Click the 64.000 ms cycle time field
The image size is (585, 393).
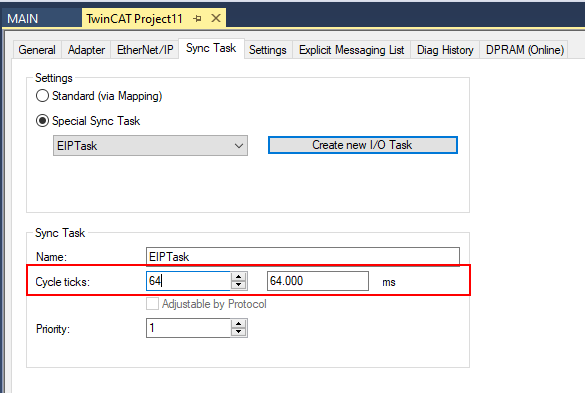click(318, 281)
